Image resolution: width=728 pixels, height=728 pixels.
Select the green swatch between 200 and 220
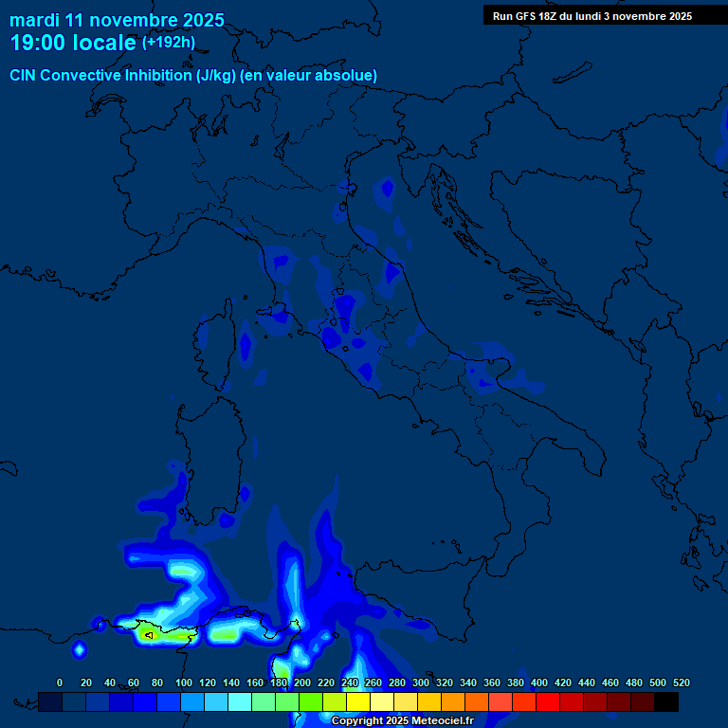coord(311,702)
